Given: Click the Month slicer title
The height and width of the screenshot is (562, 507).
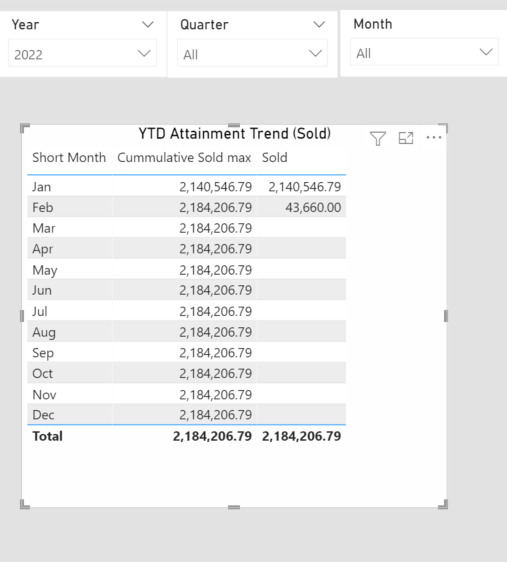Looking at the screenshot, I should click(x=373, y=24).
